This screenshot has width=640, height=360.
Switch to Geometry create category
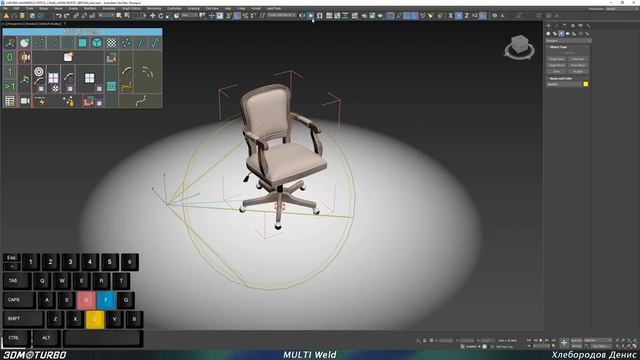[x=548, y=33]
